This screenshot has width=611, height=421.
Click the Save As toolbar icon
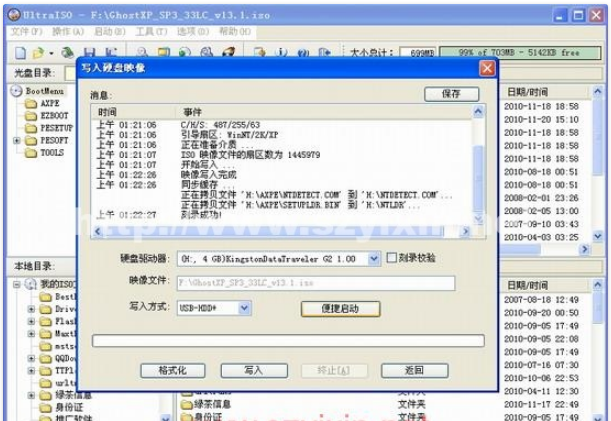click(x=111, y=52)
